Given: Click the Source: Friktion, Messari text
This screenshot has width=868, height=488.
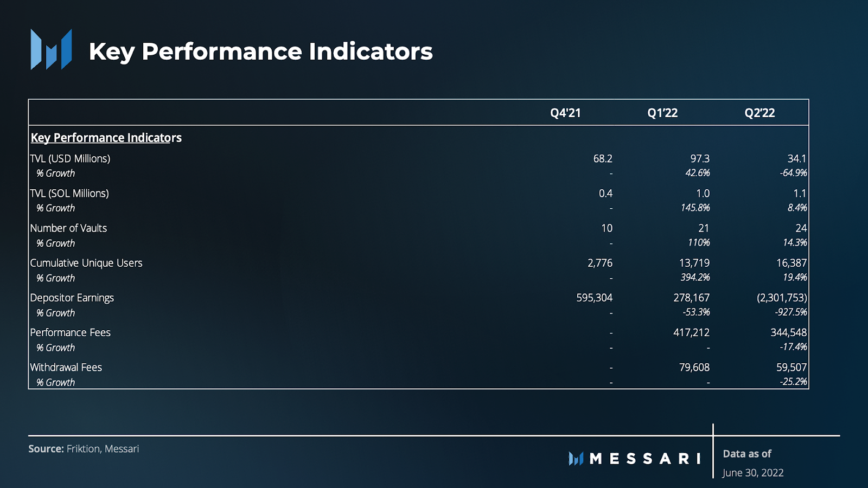Looking at the screenshot, I should tap(84, 449).
